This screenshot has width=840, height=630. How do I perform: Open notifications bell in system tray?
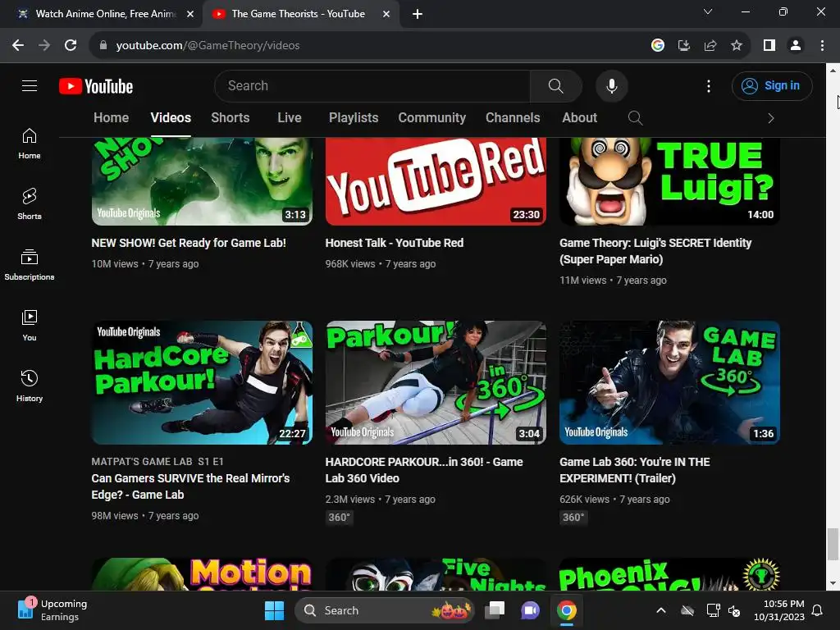coord(818,610)
